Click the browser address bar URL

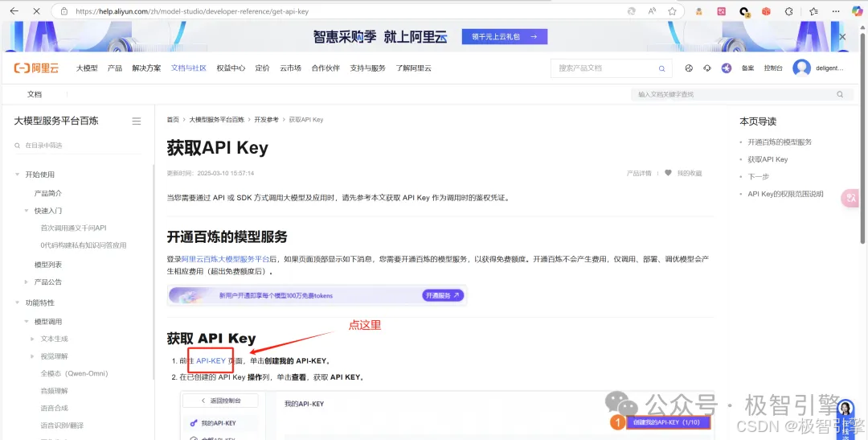pyautogui.click(x=192, y=11)
